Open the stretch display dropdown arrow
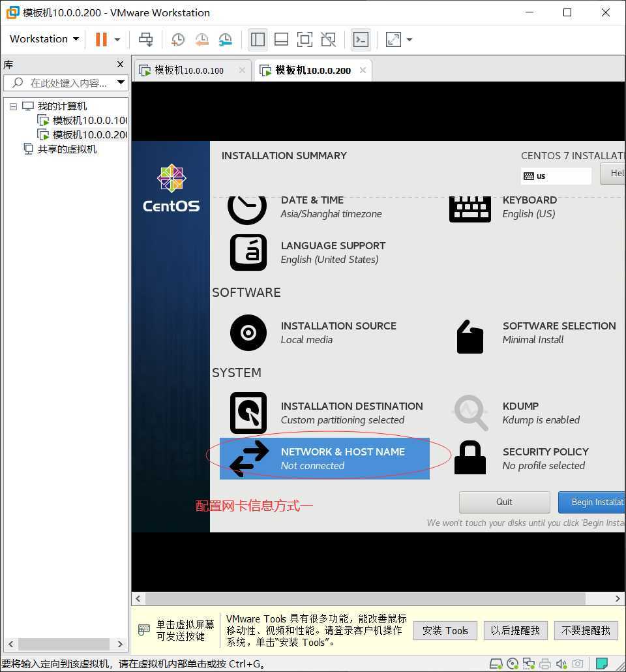This screenshot has width=626, height=672. (x=410, y=39)
